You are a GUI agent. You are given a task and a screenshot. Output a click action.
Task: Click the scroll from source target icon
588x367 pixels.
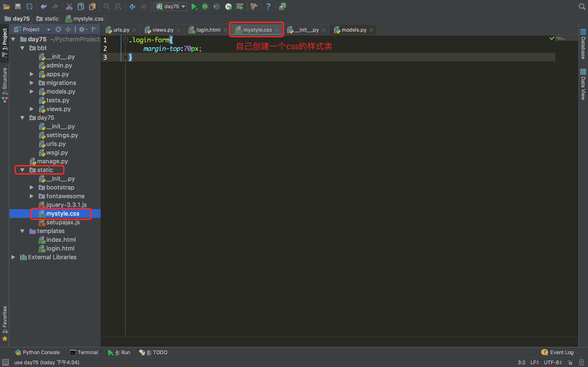coord(58,29)
